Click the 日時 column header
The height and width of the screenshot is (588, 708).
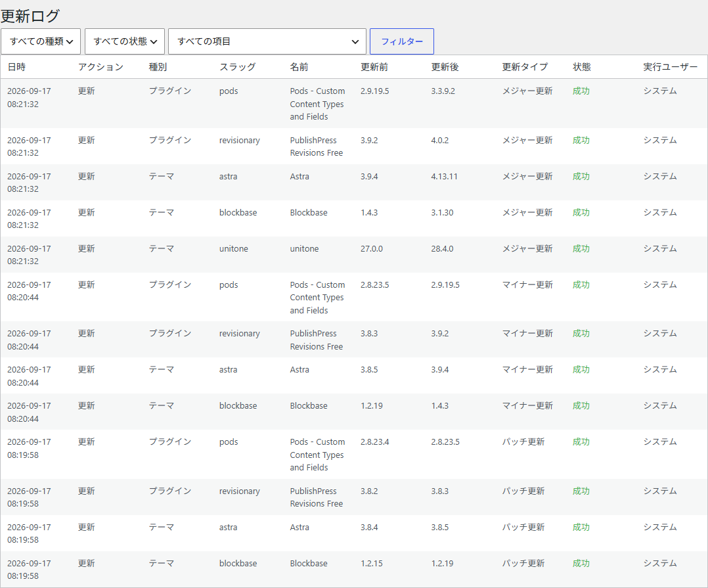[x=16, y=67]
